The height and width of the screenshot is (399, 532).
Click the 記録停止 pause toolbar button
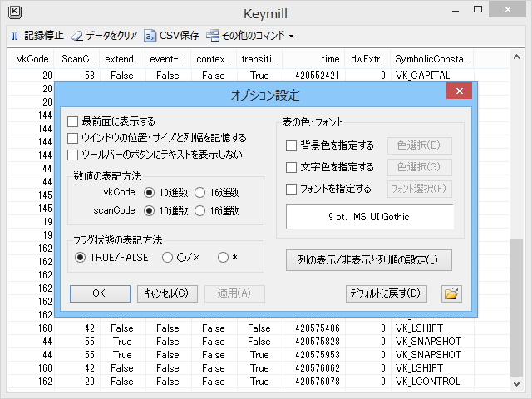click(x=37, y=35)
